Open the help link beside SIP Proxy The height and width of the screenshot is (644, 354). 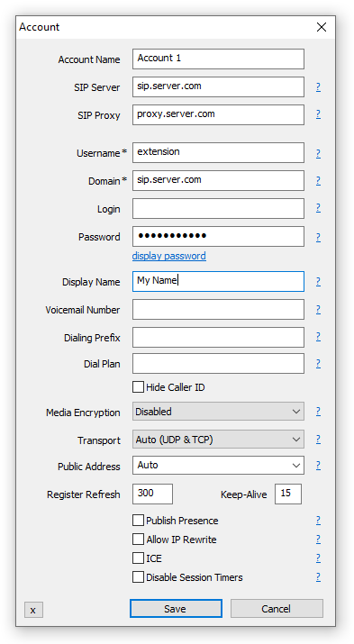coord(318,114)
